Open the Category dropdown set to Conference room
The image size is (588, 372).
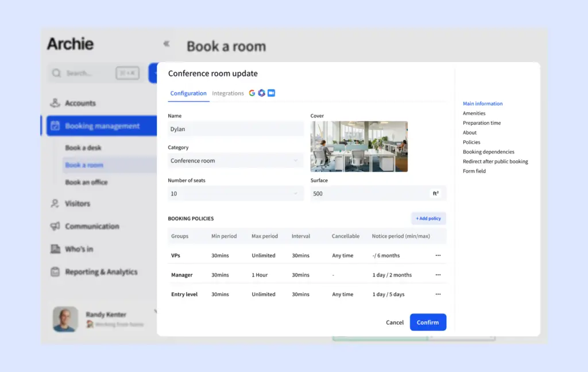click(x=235, y=160)
